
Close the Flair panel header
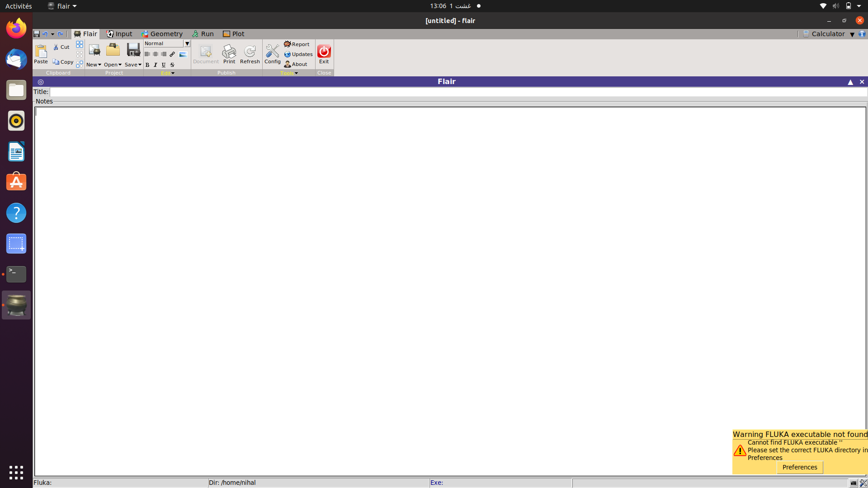tap(862, 82)
